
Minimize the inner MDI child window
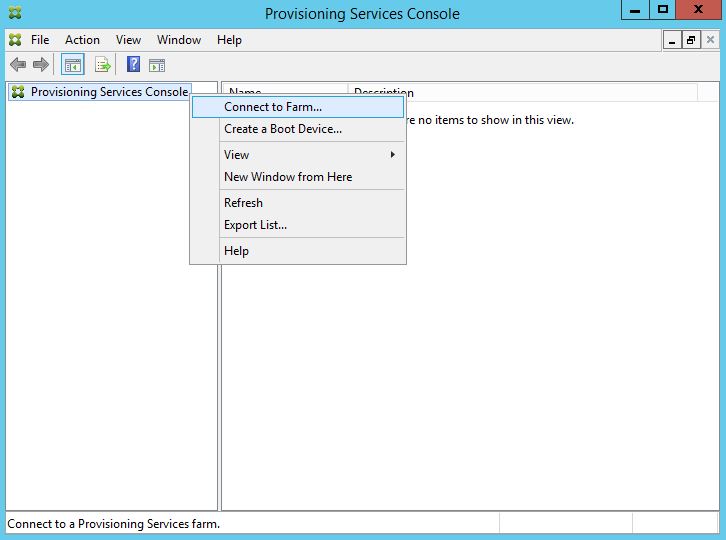(x=672, y=40)
